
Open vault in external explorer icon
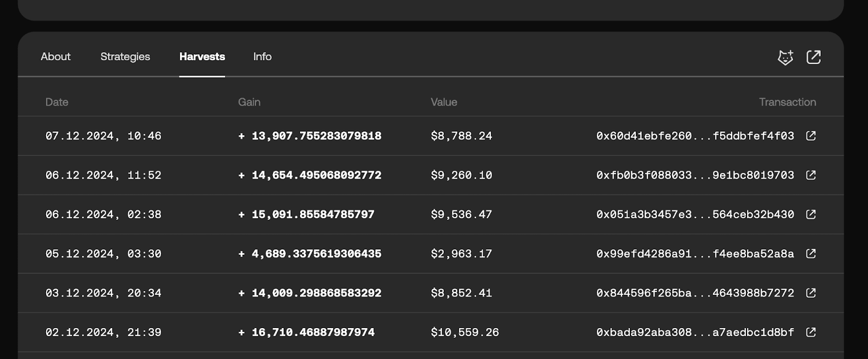(x=813, y=57)
